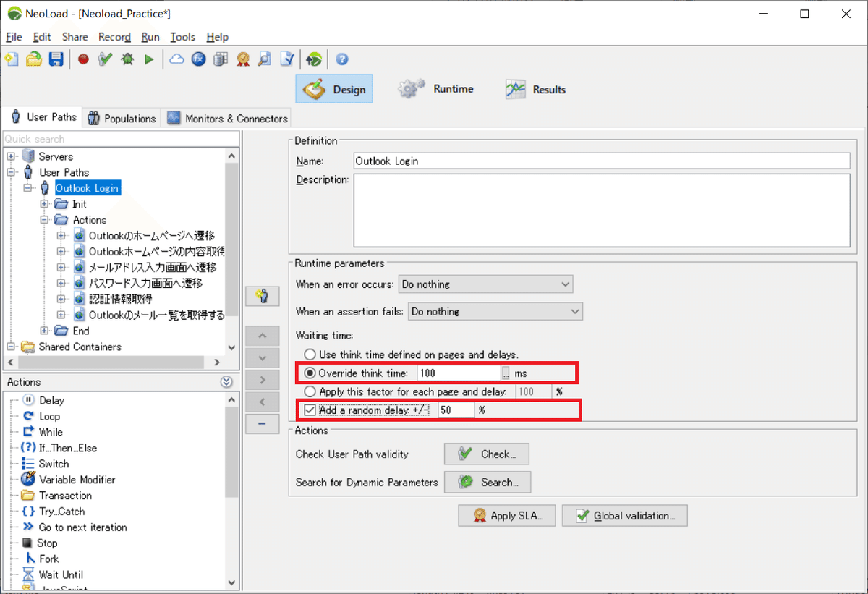Click in the Quick search field
Viewport: 868px width, 594px height.
tap(122, 138)
